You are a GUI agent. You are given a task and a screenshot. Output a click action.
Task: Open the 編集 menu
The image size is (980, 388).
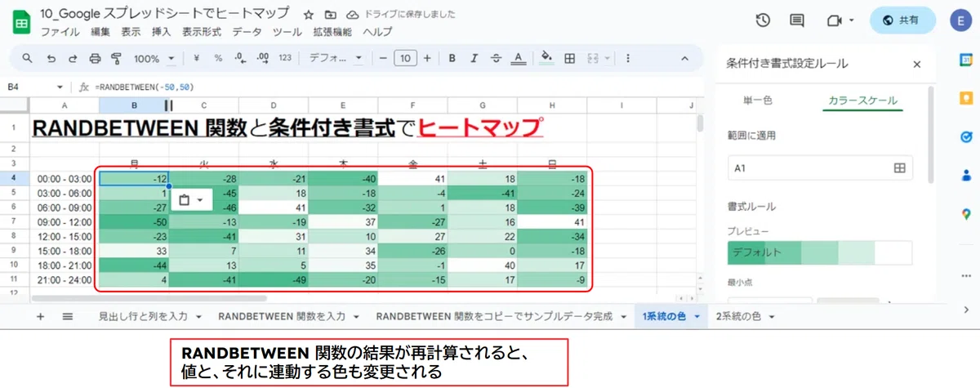coord(100,32)
